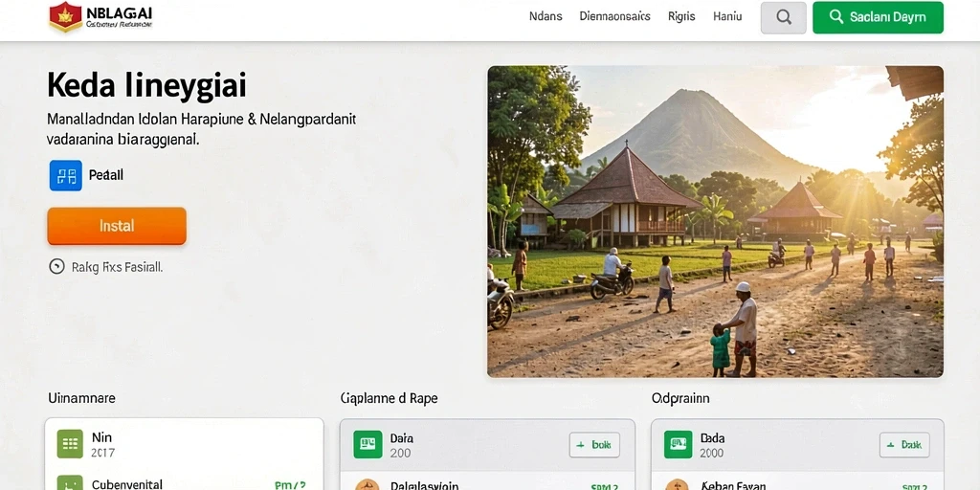The width and height of the screenshot is (980, 490).
Task: Open search with the magnifier icon button
Action: [x=783, y=17]
